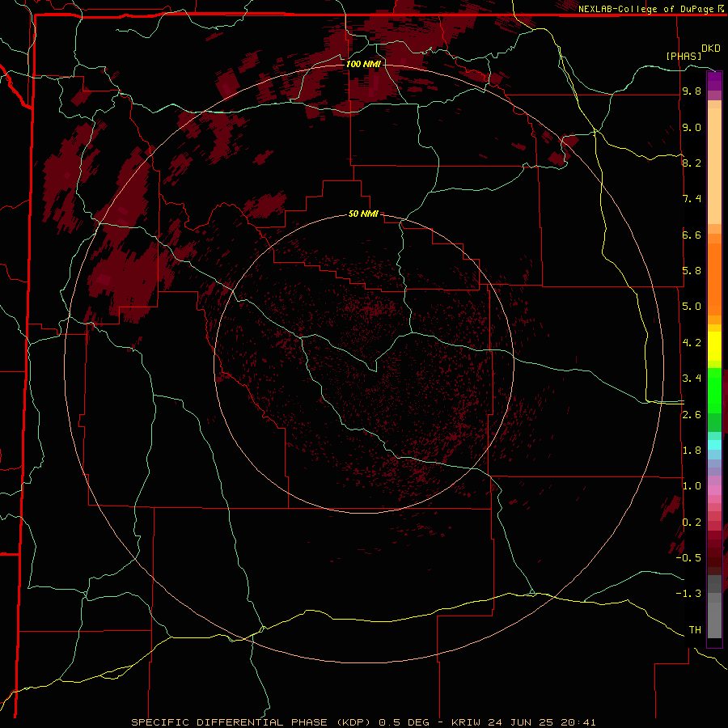Click the 3.4 value on the scale
The height and width of the screenshot is (728, 728).
click(x=692, y=379)
